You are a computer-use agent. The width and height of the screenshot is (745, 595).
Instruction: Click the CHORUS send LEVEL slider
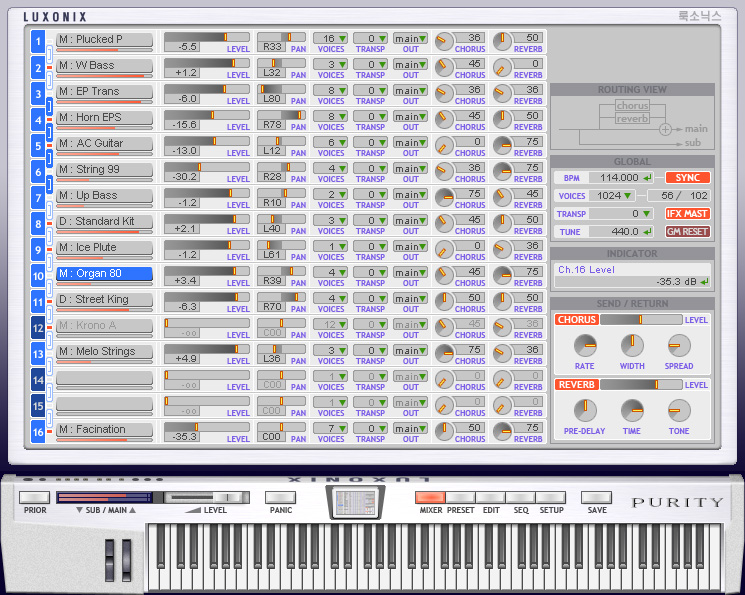641,319
